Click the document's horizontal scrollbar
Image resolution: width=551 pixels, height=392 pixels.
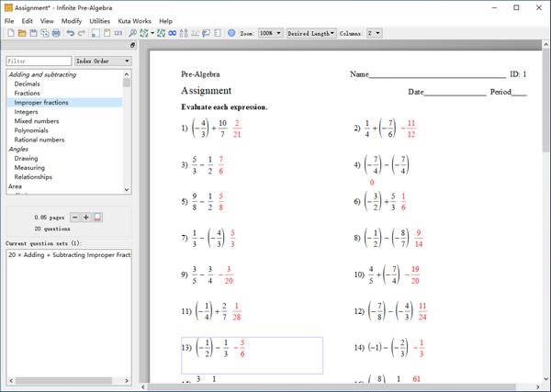(332, 387)
